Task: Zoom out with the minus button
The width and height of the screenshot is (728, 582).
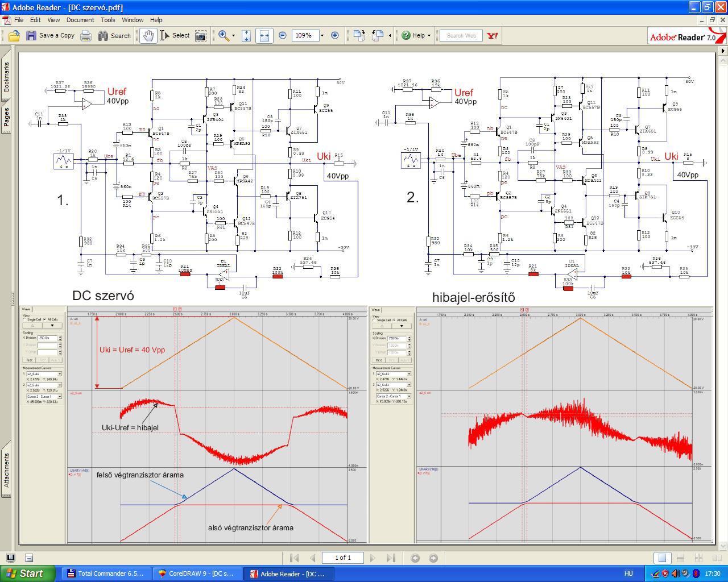Action: [283, 35]
